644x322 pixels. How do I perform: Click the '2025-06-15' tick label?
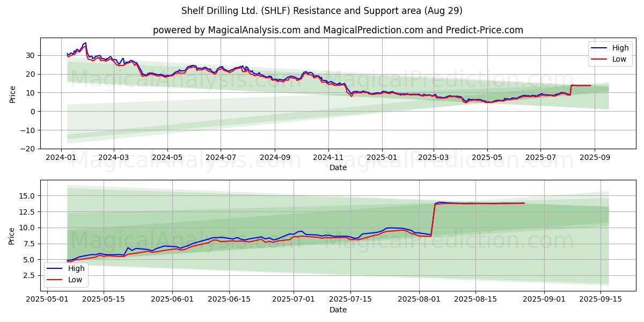click(x=230, y=299)
